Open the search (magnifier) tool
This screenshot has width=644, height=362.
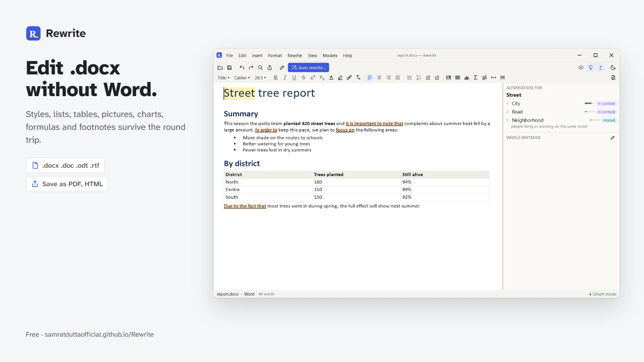coord(260,68)
